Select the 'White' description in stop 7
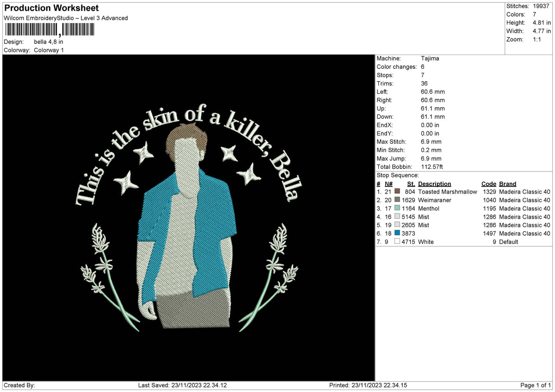The image size is (555, 392). 426,242
